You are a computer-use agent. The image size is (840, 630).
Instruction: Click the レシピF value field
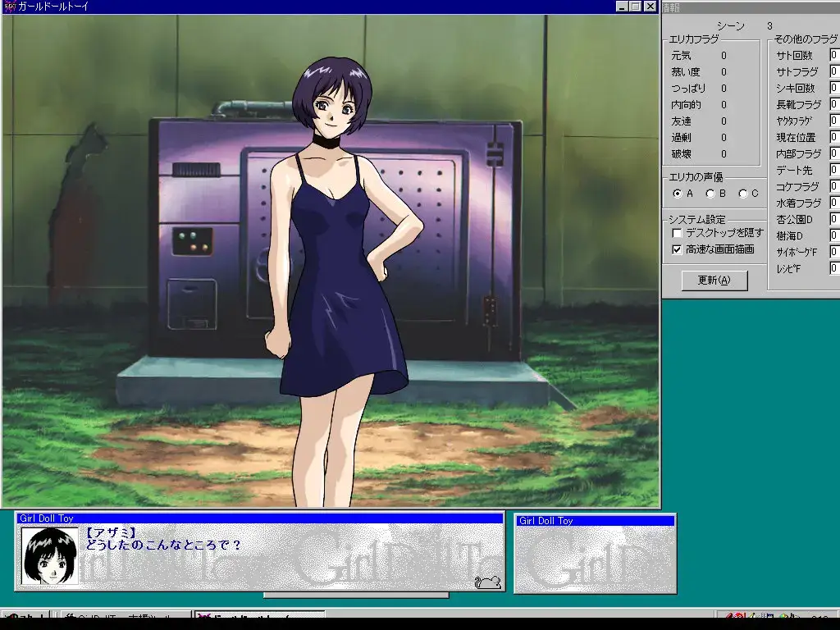pyautogui.click(x=834, y=269)
